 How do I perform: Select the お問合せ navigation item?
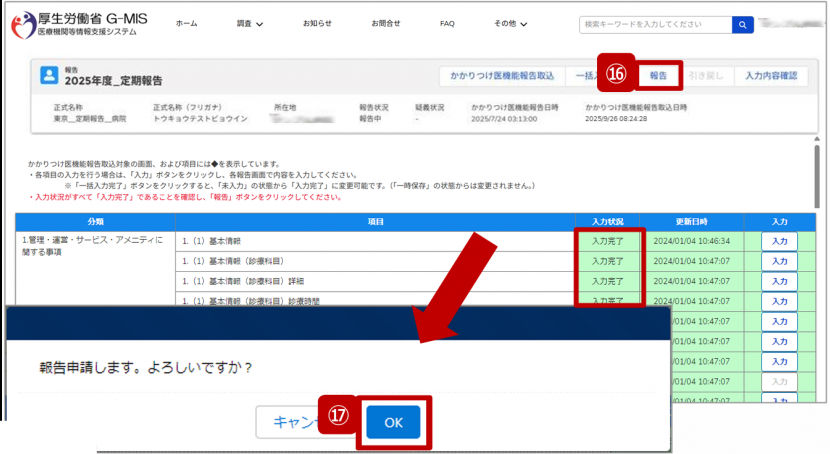click(x=385, y=23)
